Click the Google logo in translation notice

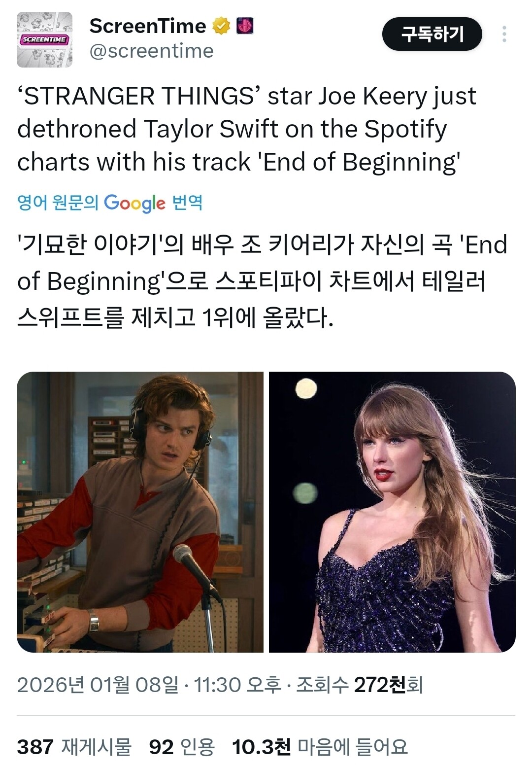(135, 203)
